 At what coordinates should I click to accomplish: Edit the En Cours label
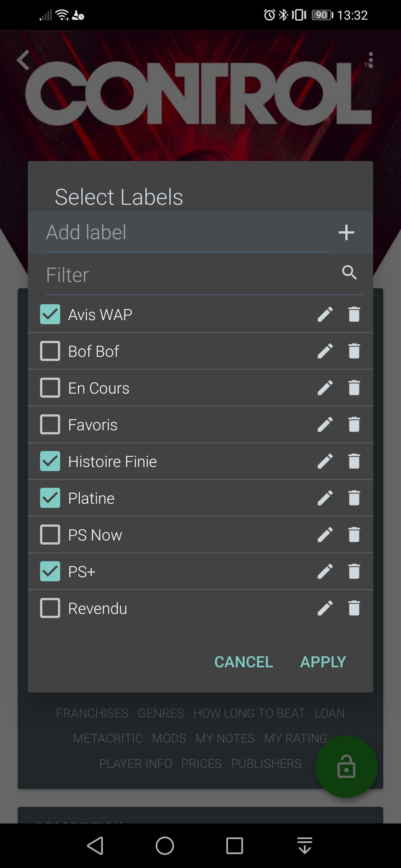(x=325, y=388)
